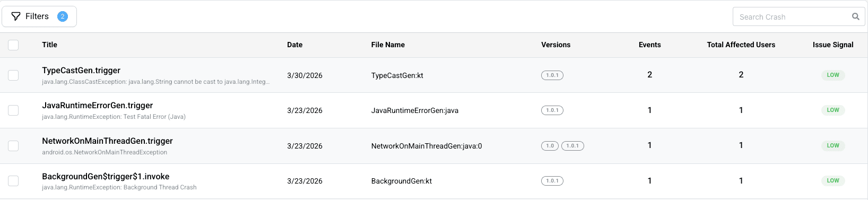This screenshot has height=200, width=868.
Task: Check the BackgroundGen$trigger$1.invoke row checkbox
Action: (x=13, y=181)
